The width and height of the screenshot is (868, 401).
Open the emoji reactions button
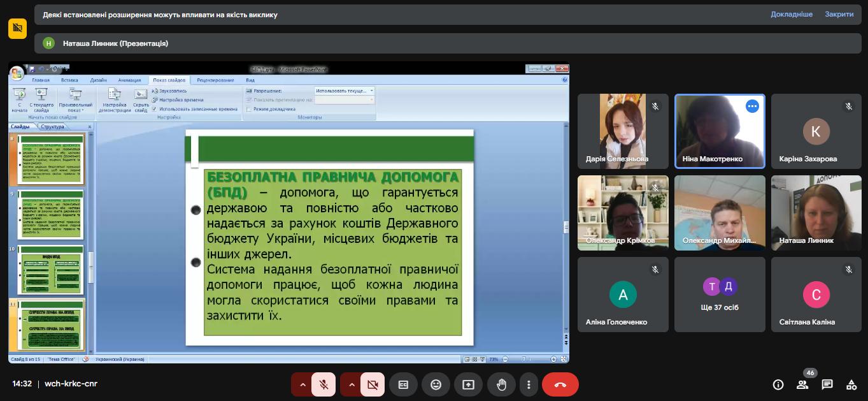point(436,384)
